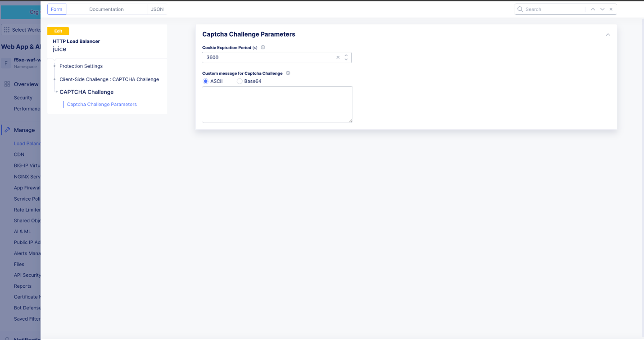
Task: Increment Cookie Expiration with the stepper arrow
Action: 346,55
